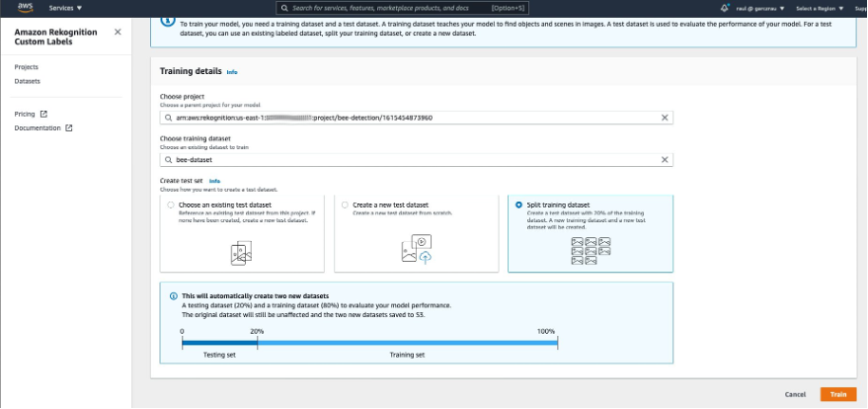868x409 pixels.
Task: Click the 20% marker label
Action: (257, 332)
